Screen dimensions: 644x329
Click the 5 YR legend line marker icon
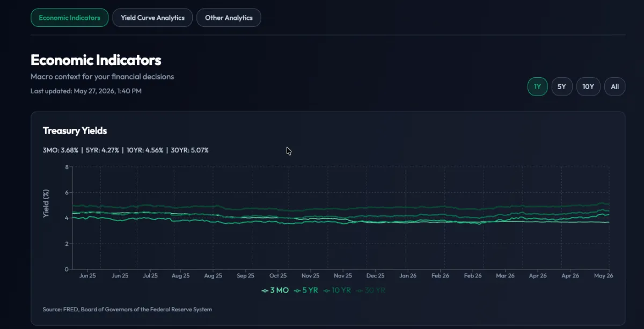pyautogui.click(x=297, y=290)
